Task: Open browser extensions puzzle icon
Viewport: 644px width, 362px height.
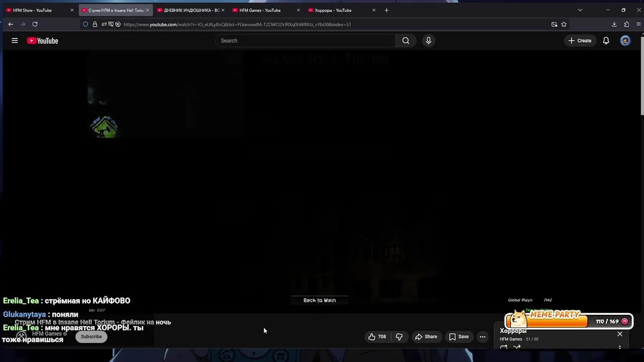Action: (626, 24)
